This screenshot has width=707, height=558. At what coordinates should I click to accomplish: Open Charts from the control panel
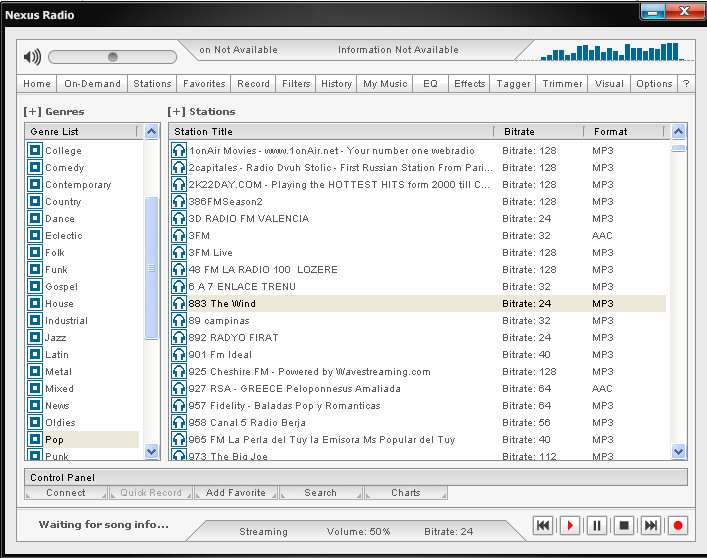[x=406, y=493]
